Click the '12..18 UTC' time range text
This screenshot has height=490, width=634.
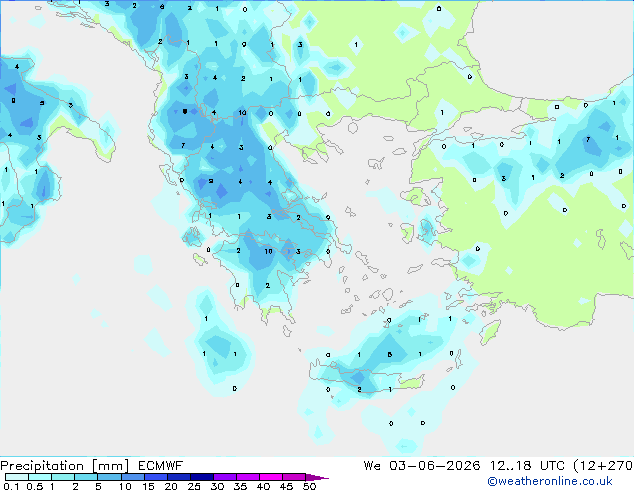coord(527,466)
